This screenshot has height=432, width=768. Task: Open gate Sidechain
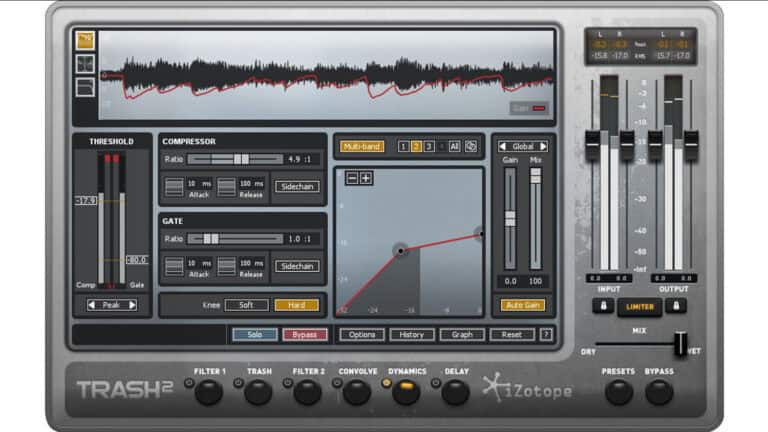297,266
